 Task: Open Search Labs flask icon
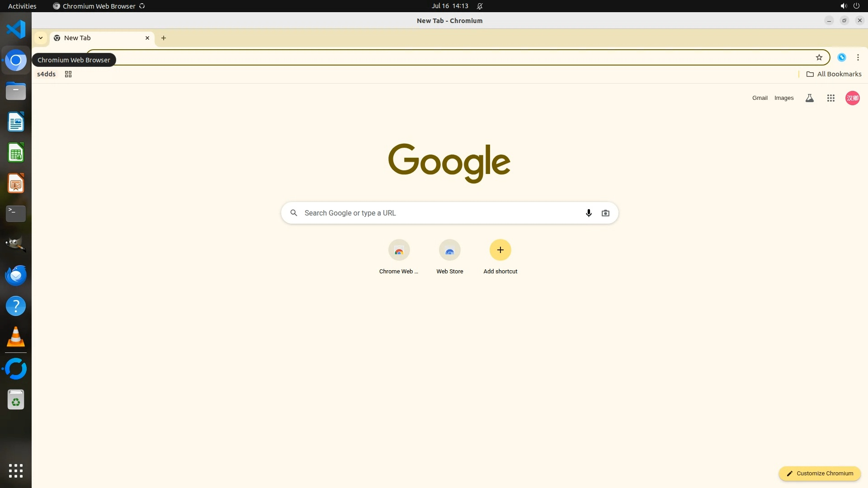click(x=809, y=98)
